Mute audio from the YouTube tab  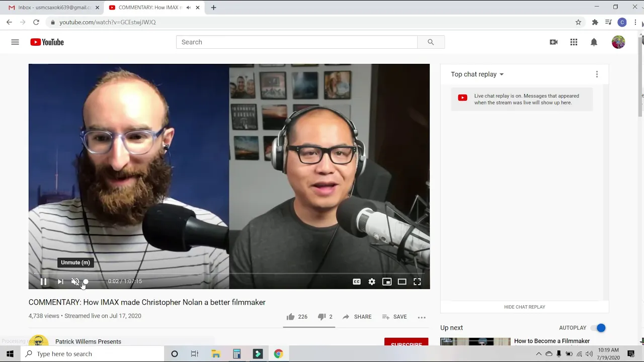pyautogui.click(x=188, y=8)
